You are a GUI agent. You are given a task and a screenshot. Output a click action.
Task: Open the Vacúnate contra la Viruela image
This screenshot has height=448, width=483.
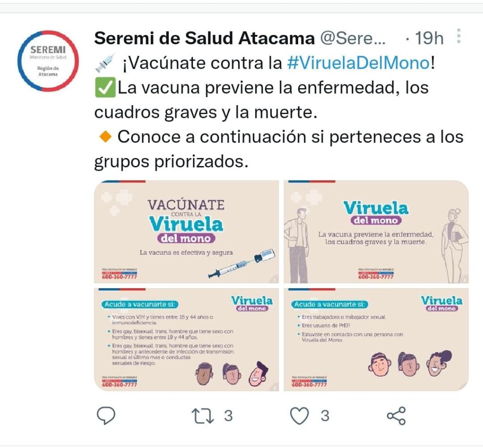coord(186,232)
